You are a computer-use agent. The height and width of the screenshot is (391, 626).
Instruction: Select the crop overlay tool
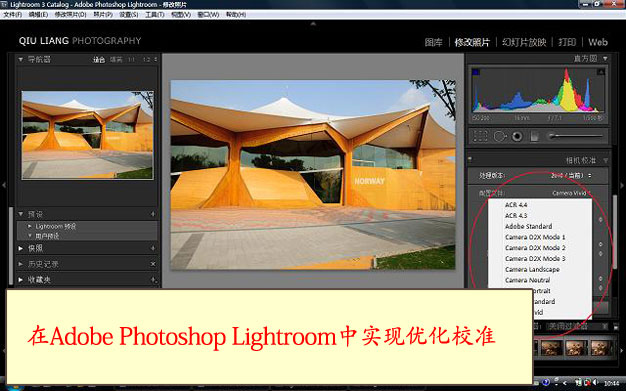pos(480,137)
